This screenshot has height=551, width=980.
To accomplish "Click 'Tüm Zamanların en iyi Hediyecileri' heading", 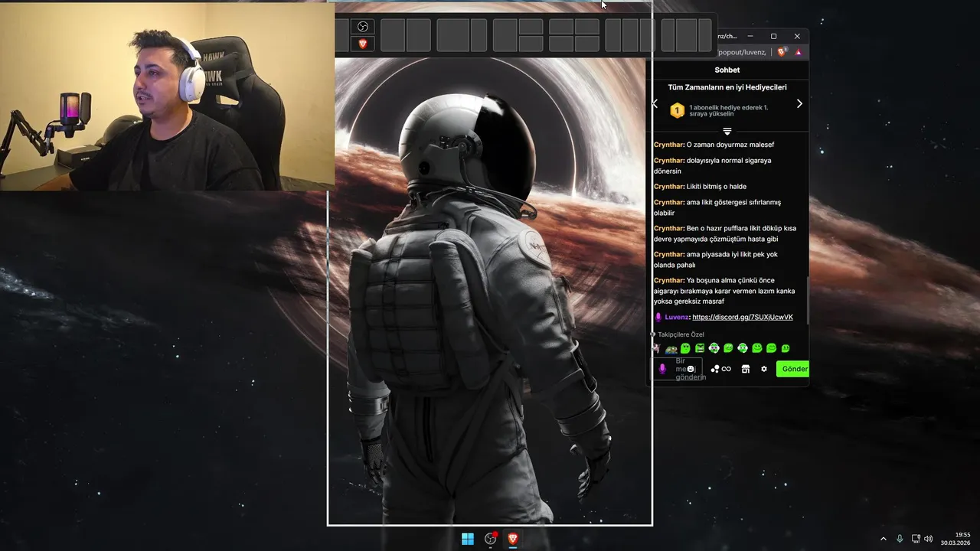I will tap(727, 87).
